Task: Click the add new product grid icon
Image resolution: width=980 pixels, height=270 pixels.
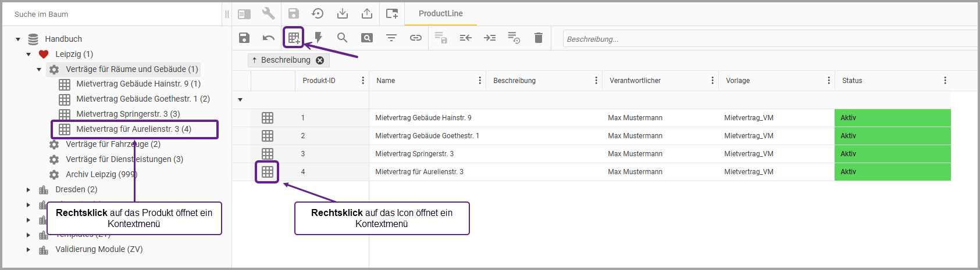Action: [294, 38]
